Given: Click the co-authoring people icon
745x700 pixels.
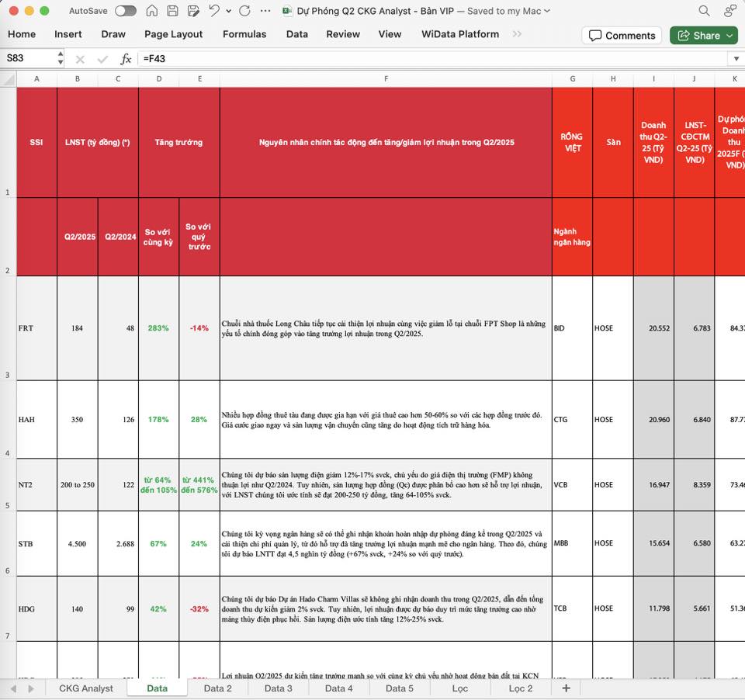Looking at the screenshot, I should tap(729, 11).
